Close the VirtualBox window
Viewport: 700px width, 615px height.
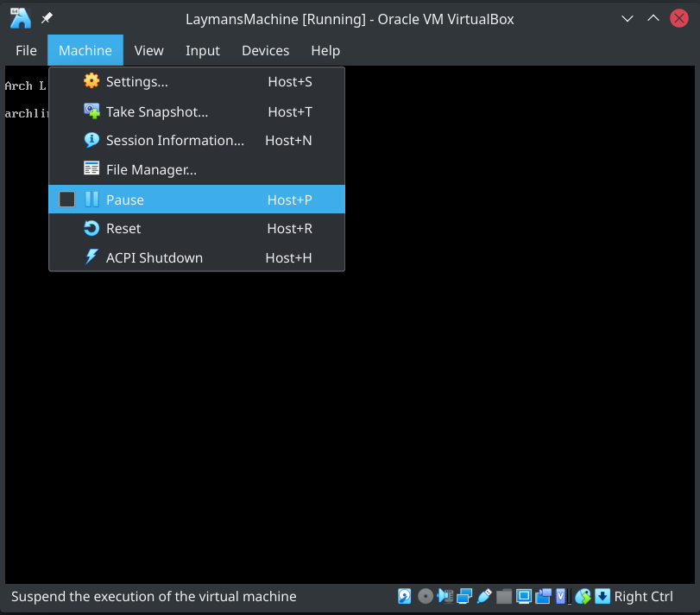pos(679,19)
